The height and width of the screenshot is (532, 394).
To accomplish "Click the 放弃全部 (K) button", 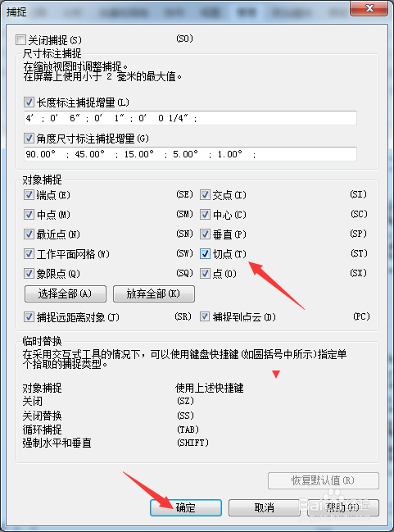I will coord(154,293).
